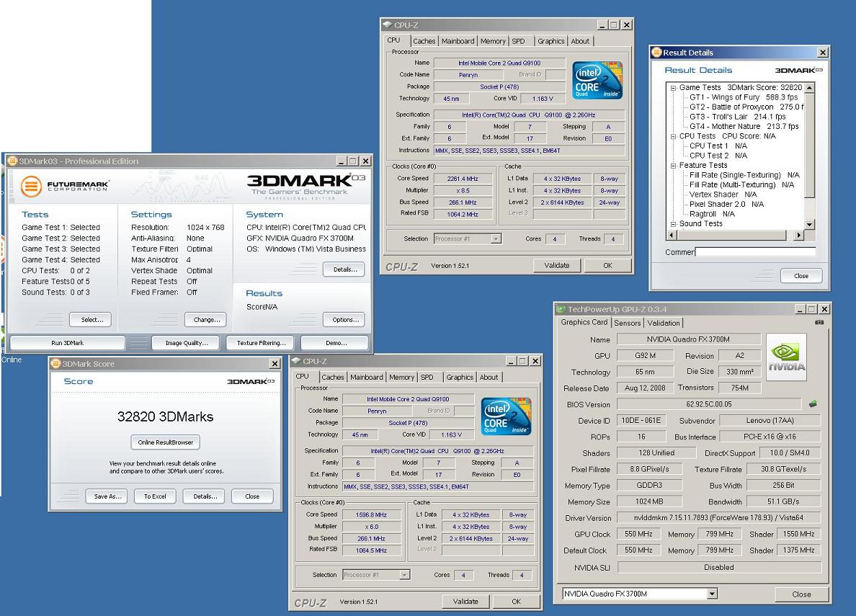The width and height of the screenshot is (856, 616).
Task: Select GT1 - Wings of Fury row
Action: pyautogui.click(x=744, y=97)
